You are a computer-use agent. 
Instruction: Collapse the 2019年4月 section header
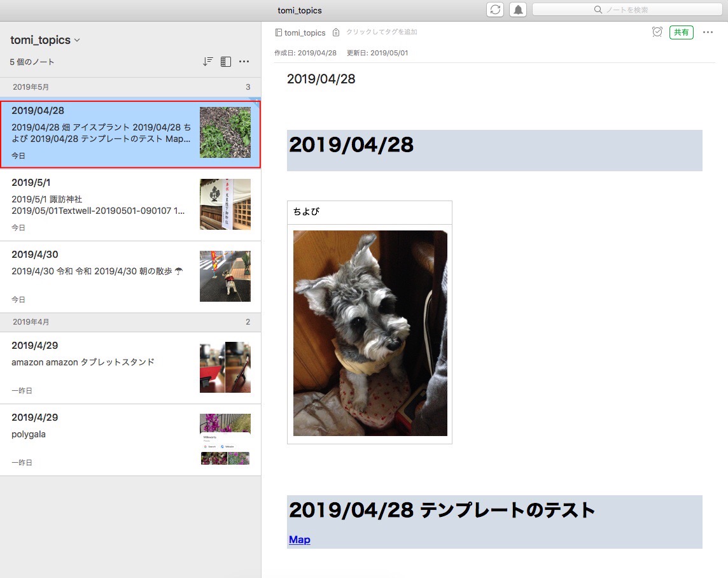click(130, 321)
